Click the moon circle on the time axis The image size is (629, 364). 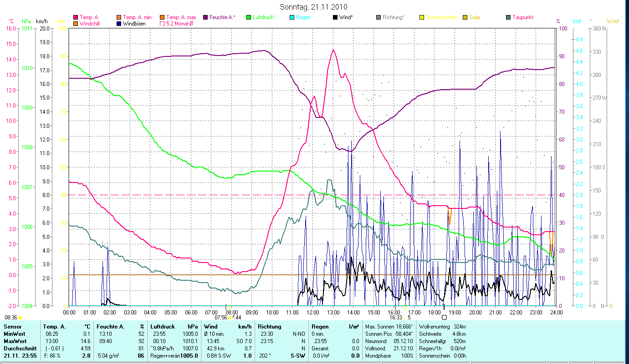click(x=445, y=317)
